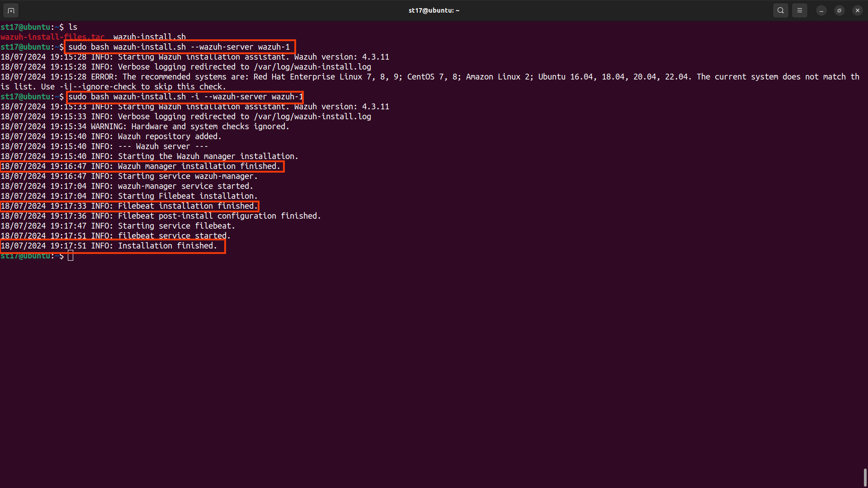Open the terminal search tool

pos(781,10)
